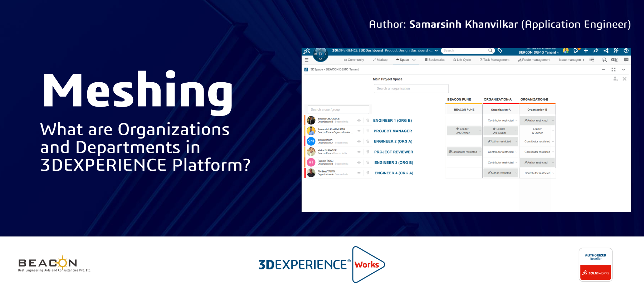The height and width of the screenshot is (293, 644).
Task: Toggle eye icon for Vishal SURWADE
Action: (x=359, y=152)
